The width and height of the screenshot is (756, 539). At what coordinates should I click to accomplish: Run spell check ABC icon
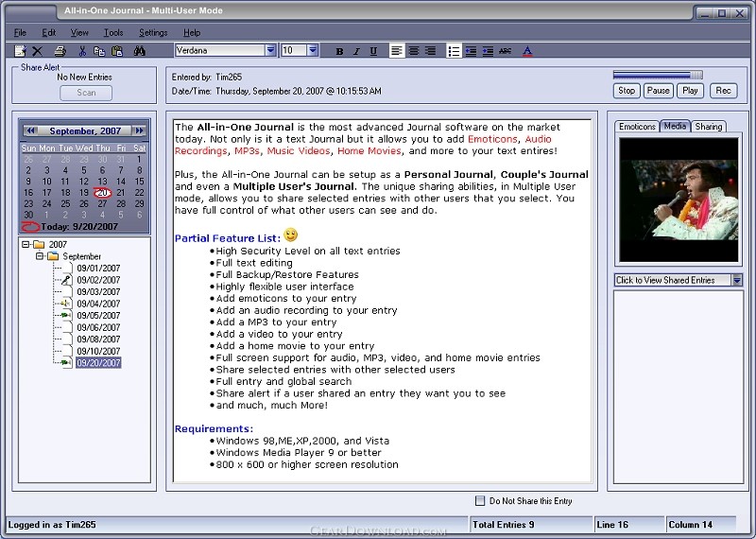click(x=505, y=51)
